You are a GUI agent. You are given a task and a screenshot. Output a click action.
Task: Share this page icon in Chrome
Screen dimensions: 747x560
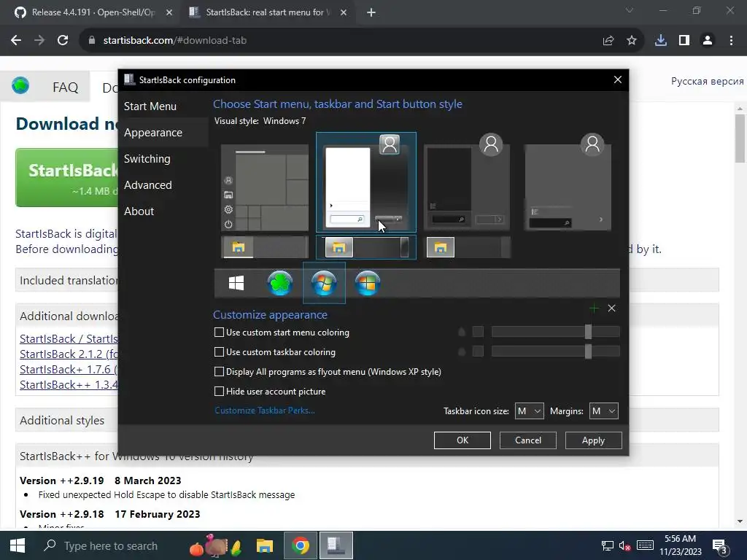[608, 41]
